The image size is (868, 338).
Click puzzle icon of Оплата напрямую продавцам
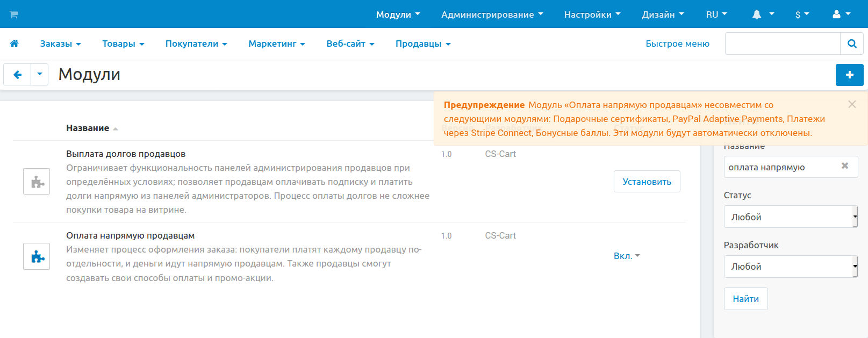37,256
